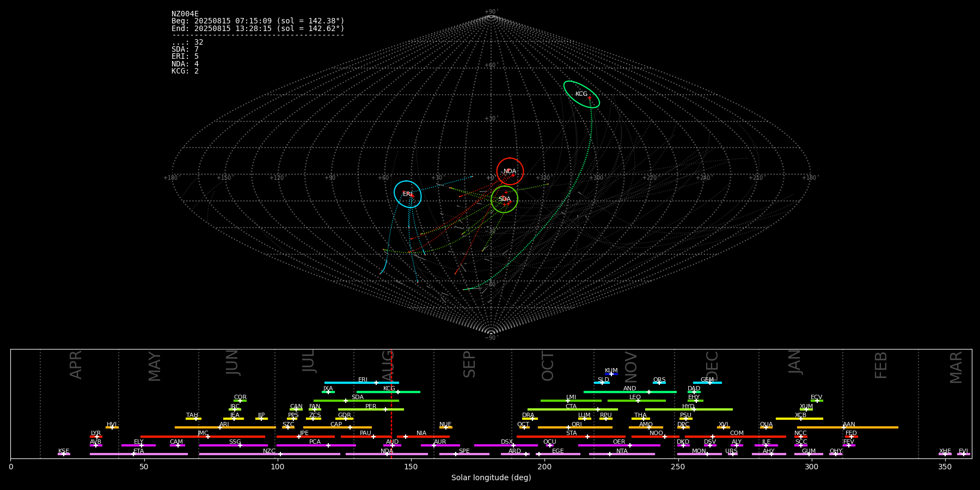Image resolution: width=980 pixels, height=490 pixels.
Task: Click the 'SDA: 7' legend entry
Action: 185,50
